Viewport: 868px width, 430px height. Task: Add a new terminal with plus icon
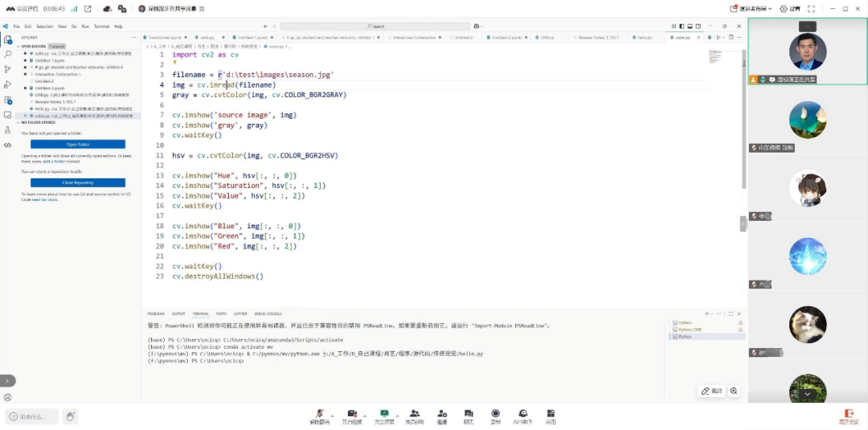coord(709,313)
